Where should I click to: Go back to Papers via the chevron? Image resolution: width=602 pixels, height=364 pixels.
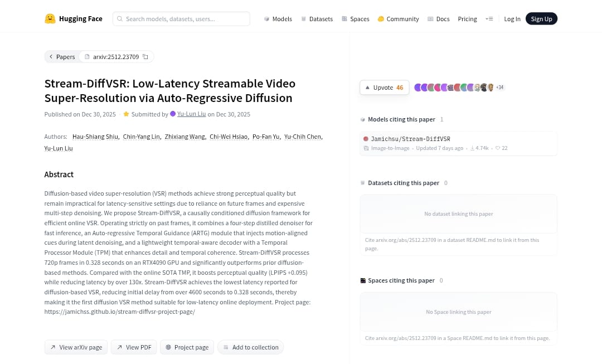pyautogui.click(x=51, y=57)
